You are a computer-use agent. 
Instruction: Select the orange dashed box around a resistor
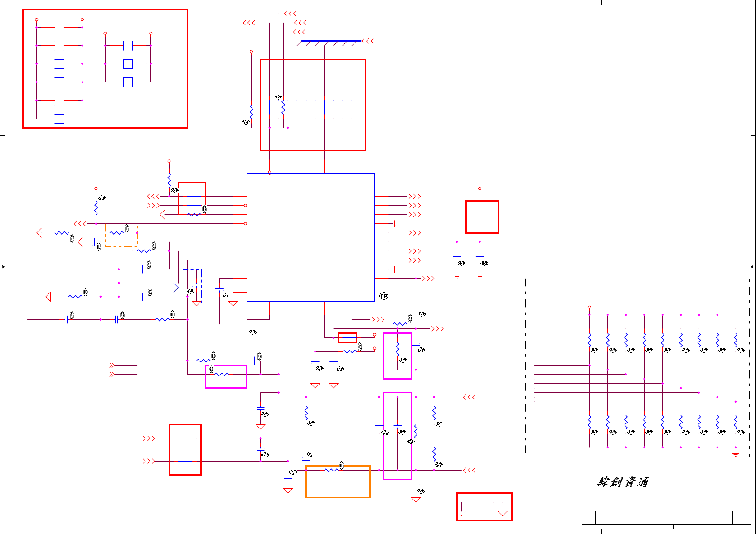[121, 235]
